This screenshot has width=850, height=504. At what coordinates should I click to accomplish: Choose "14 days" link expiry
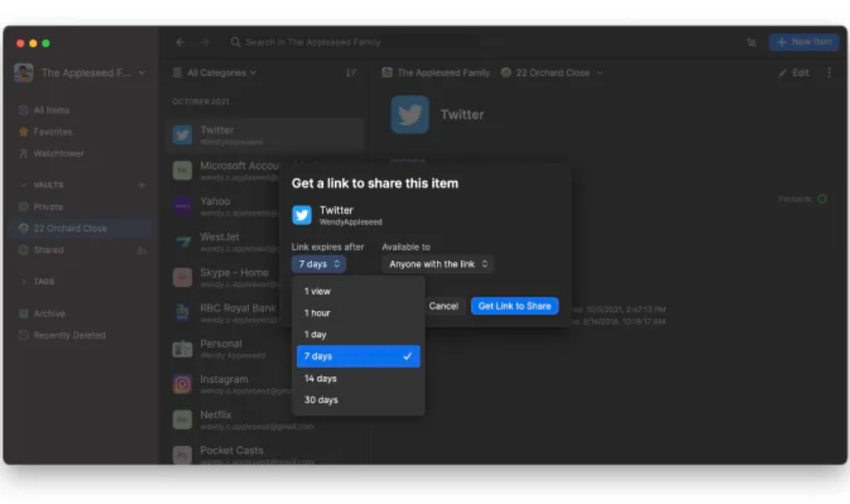359,379
